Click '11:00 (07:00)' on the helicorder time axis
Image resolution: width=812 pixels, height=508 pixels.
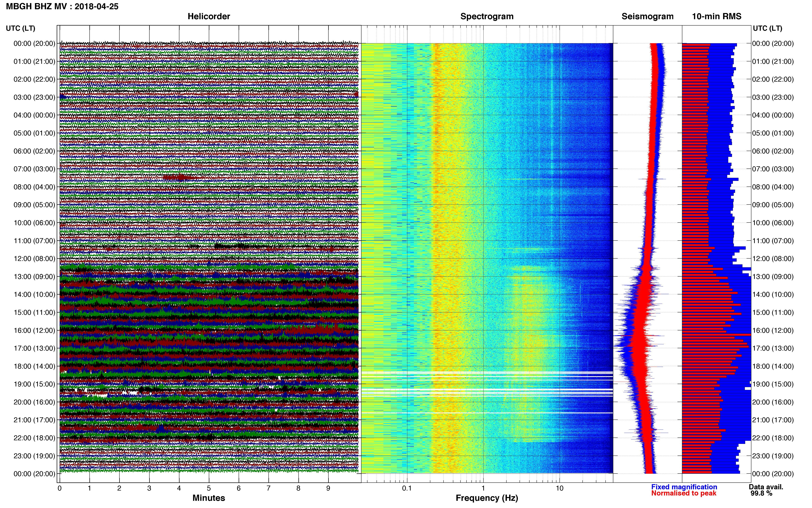(34, 241)
